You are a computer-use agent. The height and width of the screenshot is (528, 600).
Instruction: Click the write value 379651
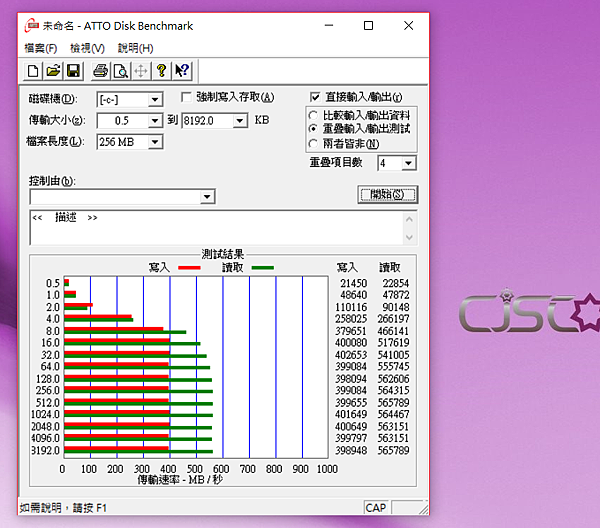pyautogui.click(x=351, y=331)
